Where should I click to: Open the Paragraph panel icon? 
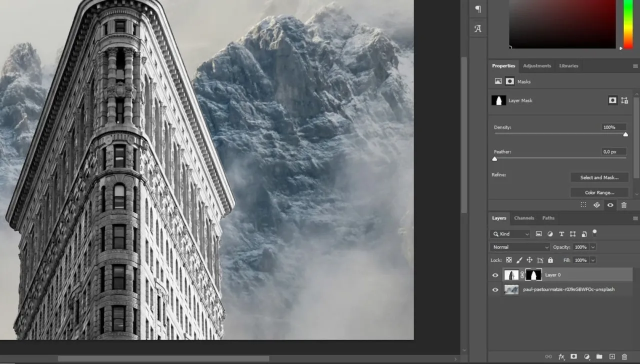click(478, 9)
